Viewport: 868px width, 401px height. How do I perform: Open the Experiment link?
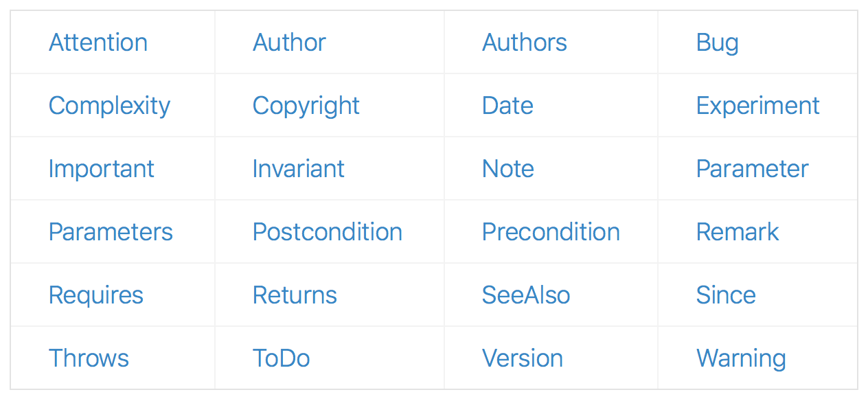757,106
